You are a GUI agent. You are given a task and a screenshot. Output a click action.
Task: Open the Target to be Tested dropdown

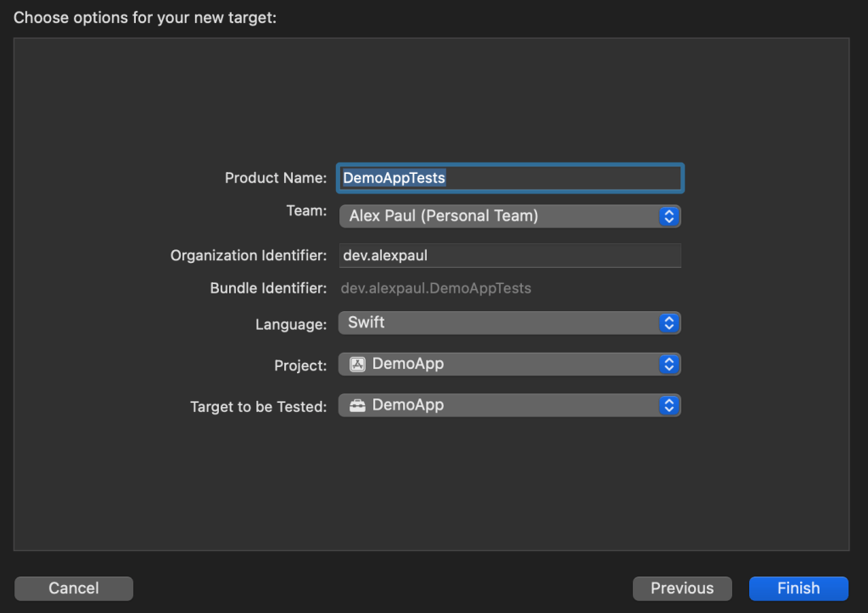pyautogui.click(x=499, y=405)
